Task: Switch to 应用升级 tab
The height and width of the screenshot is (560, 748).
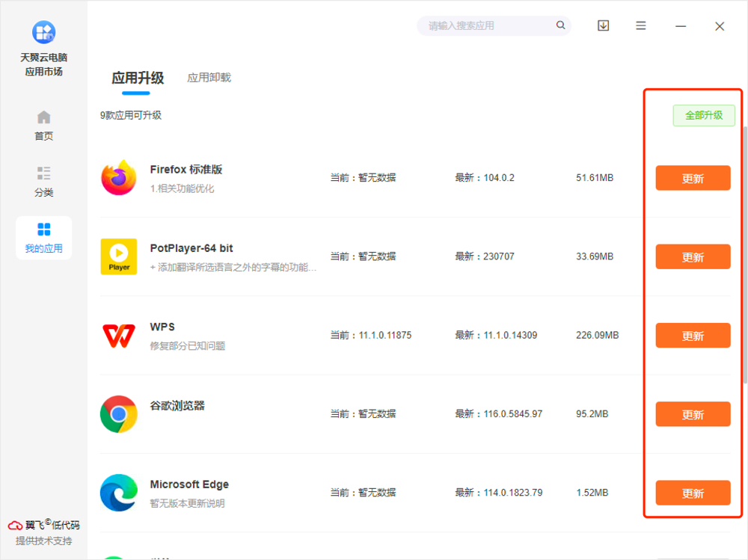Action: pos(138,78)
